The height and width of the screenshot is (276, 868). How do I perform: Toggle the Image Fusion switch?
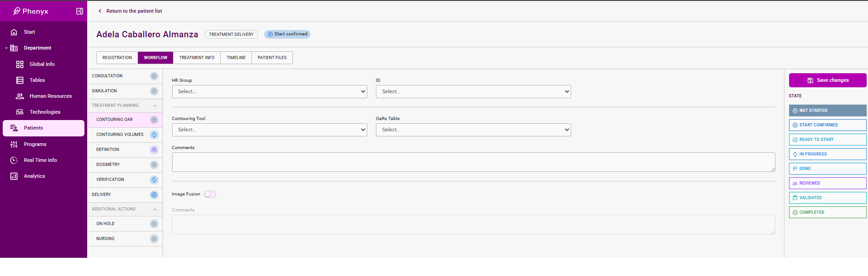pyautogui.click(x=210, y=194)
